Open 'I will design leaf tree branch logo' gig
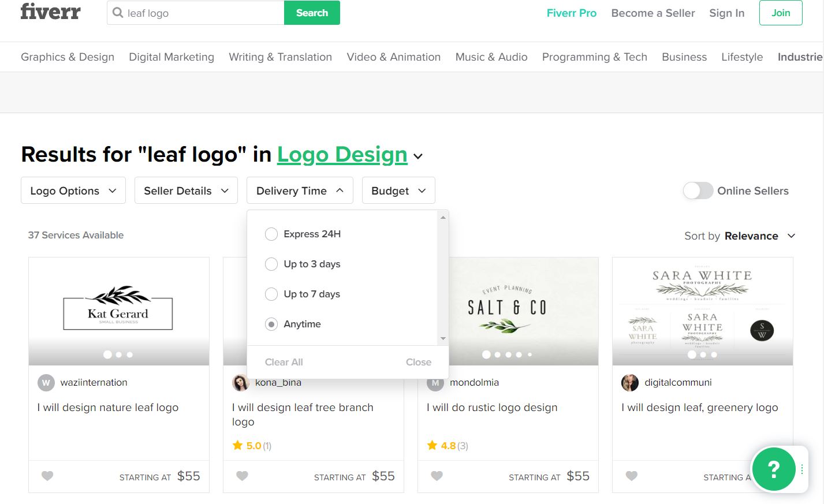This screenshot has width=824, height=504. pos(303,415)
